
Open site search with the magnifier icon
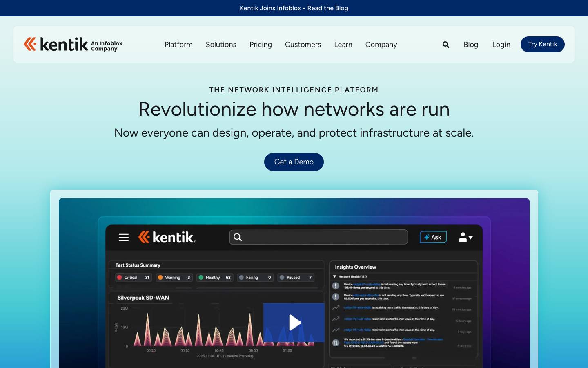[x=446, y=45]
